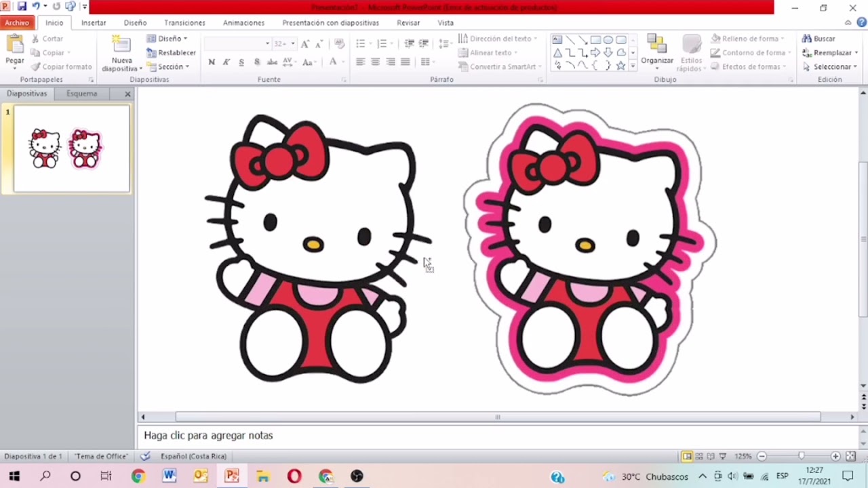The image size is (868, 488).
Task: Switch to reading view icon
Action: click(711, 456)
